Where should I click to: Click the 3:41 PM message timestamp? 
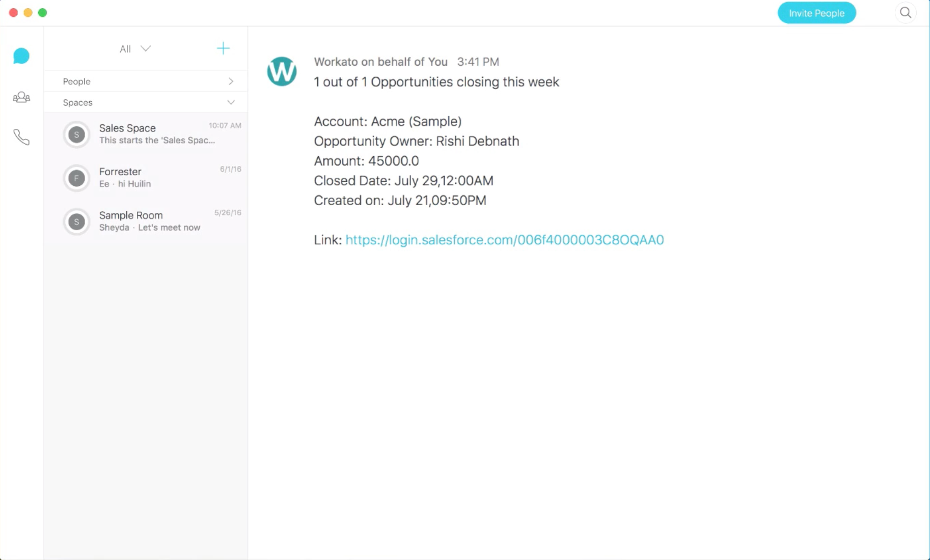[478, 62]
